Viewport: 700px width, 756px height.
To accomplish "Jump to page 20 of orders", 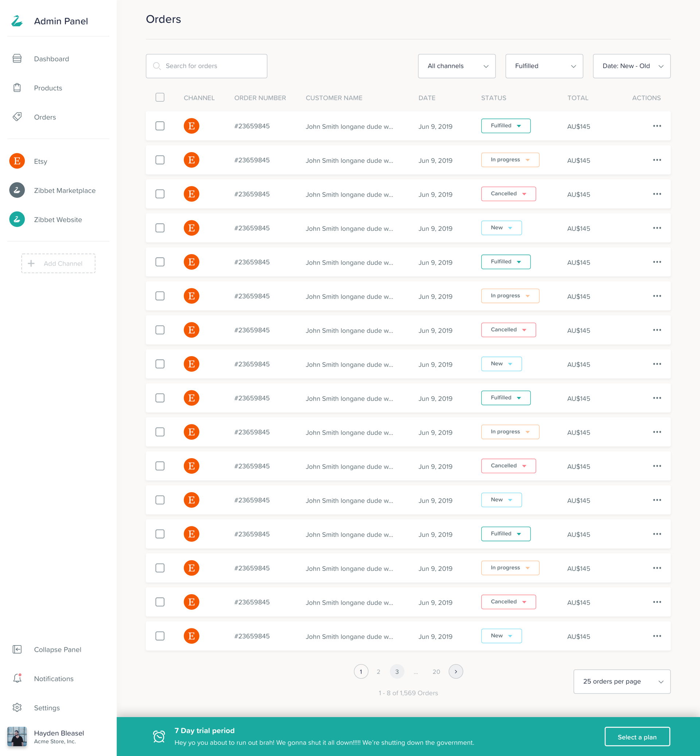I will [436, 671].
